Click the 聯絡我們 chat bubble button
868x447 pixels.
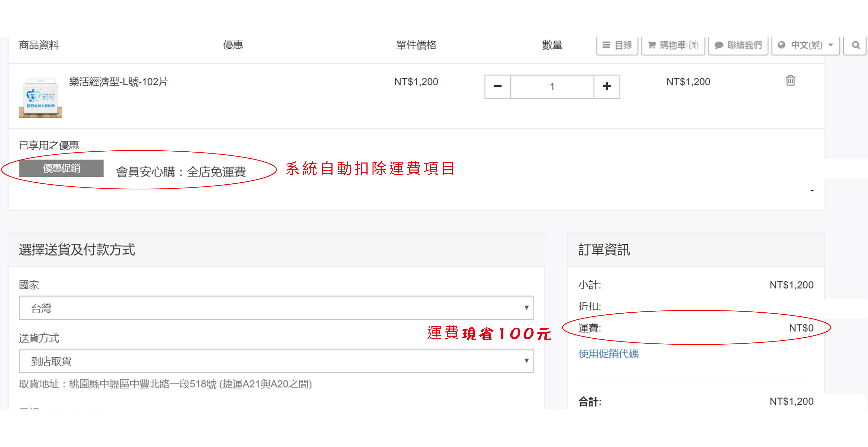click(x=738, y=45)
